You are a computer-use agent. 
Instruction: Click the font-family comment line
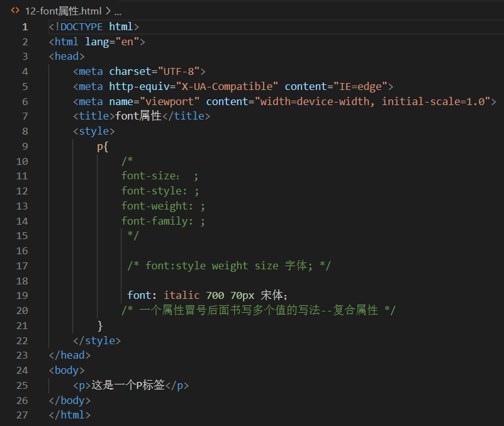tap(163, 221)
